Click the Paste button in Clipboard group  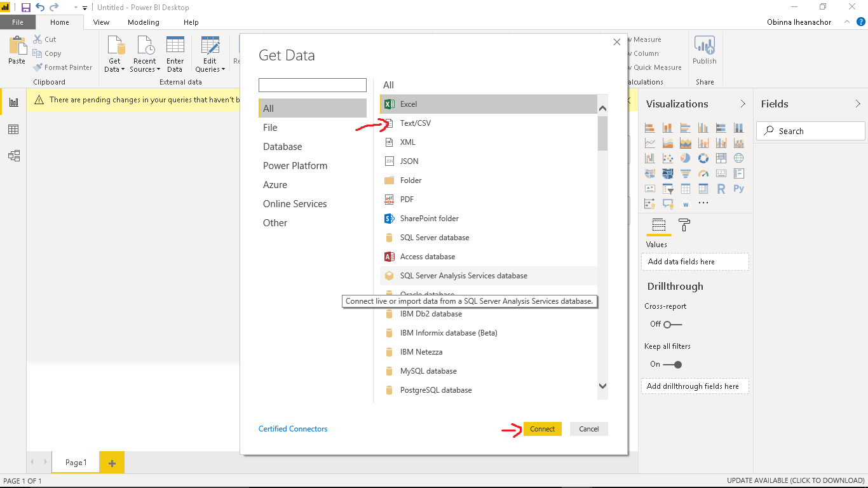17,51
